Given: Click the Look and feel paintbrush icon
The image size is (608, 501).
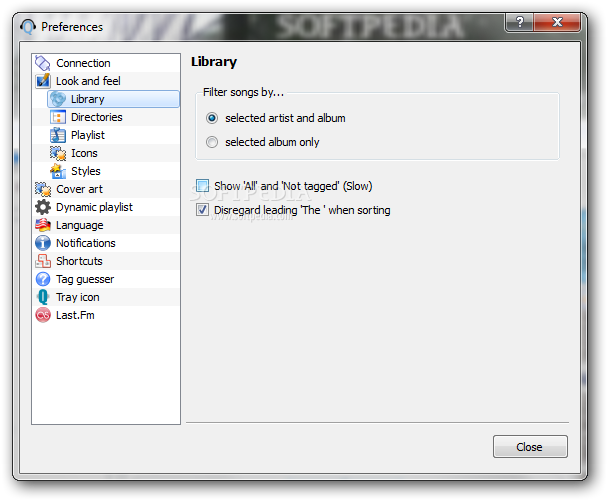Looking at the screenshot, I should pos(43,81).
